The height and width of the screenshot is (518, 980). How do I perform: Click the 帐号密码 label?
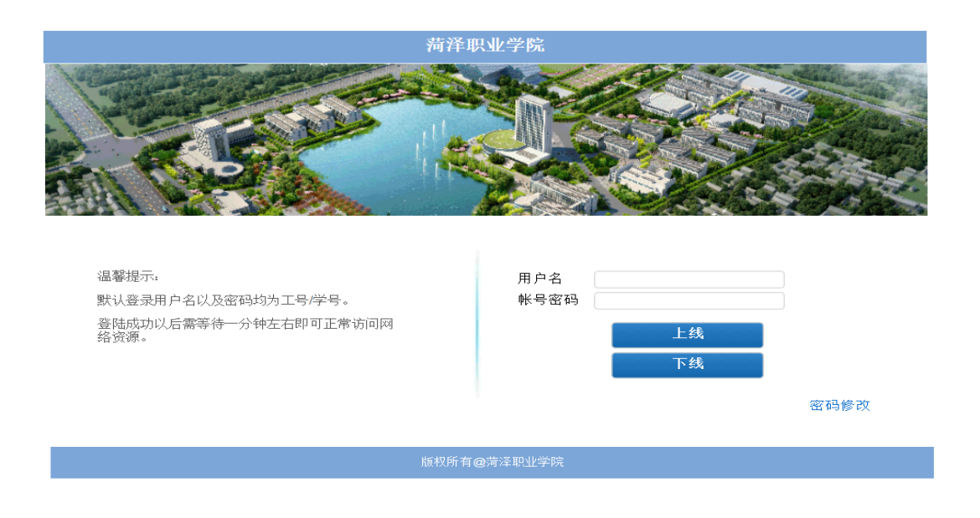[548, 301]
